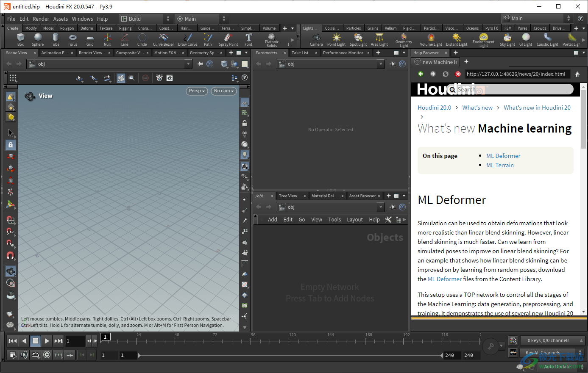Expand the Parameters obj path dropdown

381,64
